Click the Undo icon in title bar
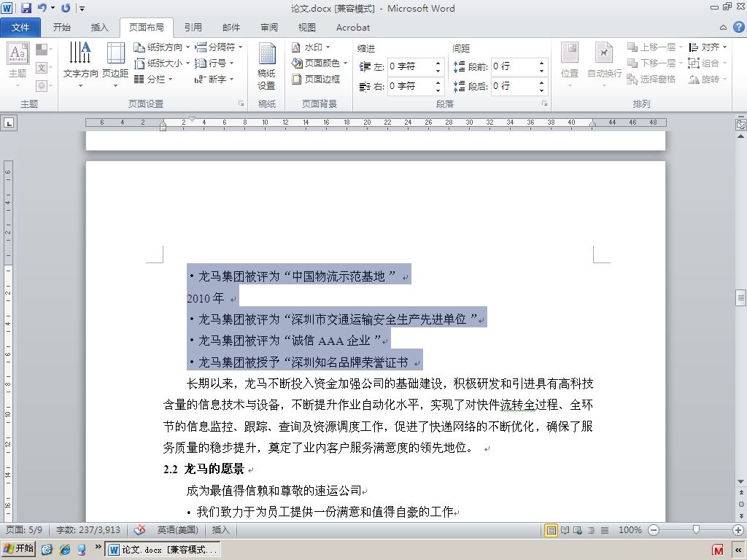Viewport: 747px width, 560px height. click(42, 7)
